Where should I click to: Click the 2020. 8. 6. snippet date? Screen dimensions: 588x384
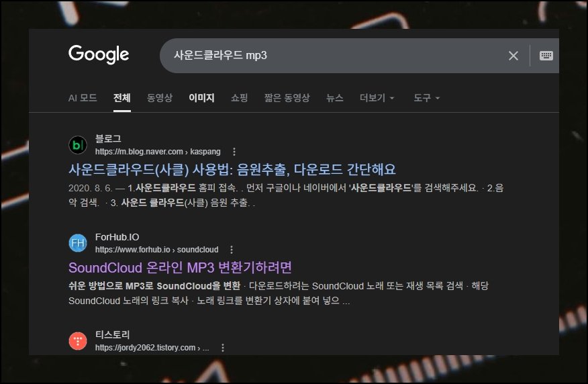click(91, 188)
